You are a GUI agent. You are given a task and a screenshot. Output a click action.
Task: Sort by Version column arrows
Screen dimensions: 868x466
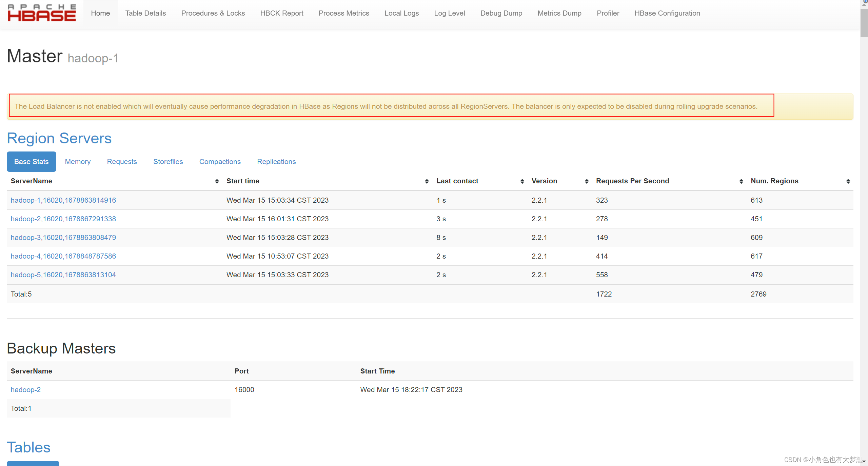pyautogui.click(x=587, y=181)
